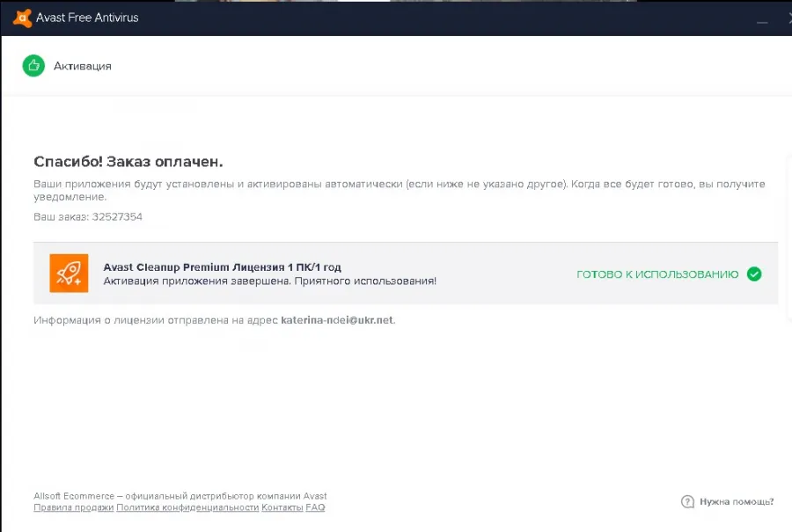Minimize the Avast Free Antivirus window
This screenshot has width=792, height=532.
762,22
